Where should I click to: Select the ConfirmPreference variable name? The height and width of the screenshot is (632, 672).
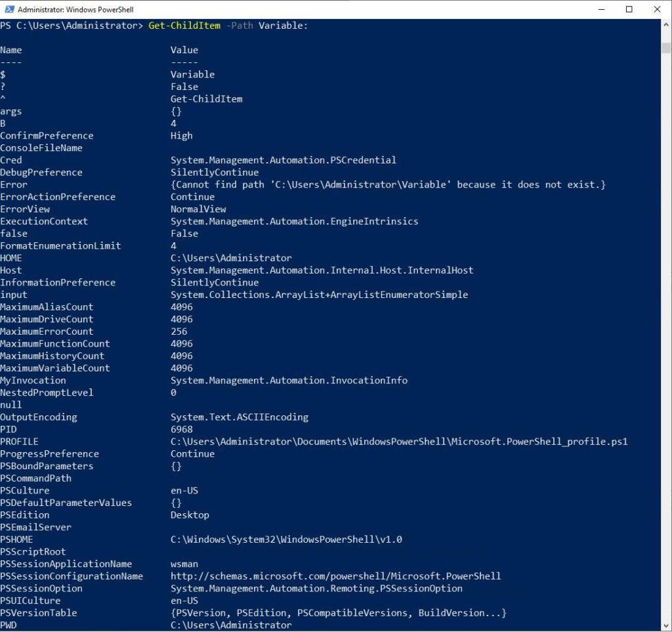[x=47, y=136]
